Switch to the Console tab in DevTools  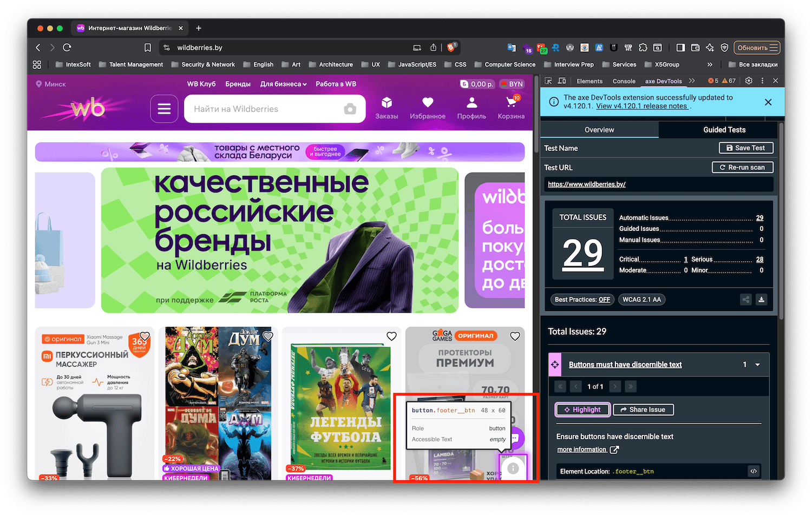click(x=624, y=81)
